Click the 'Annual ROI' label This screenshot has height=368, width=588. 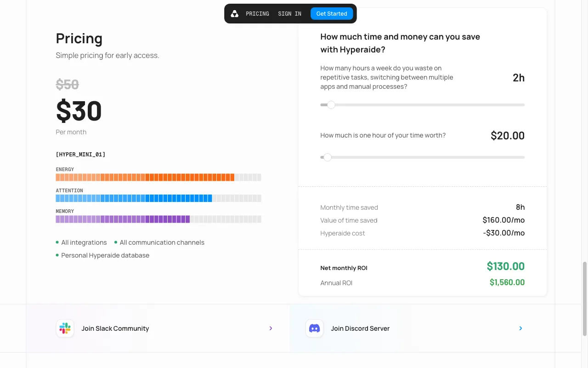pos(336,283)
